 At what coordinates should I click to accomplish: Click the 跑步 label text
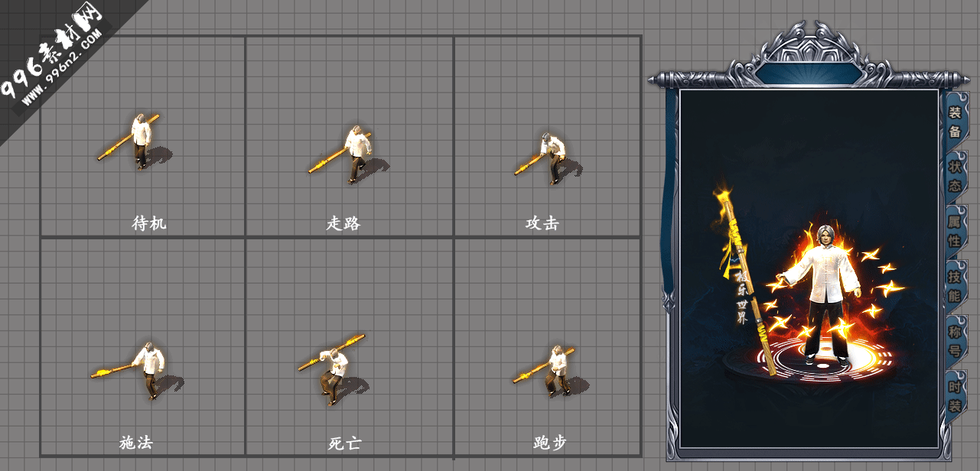coord(550,443)
